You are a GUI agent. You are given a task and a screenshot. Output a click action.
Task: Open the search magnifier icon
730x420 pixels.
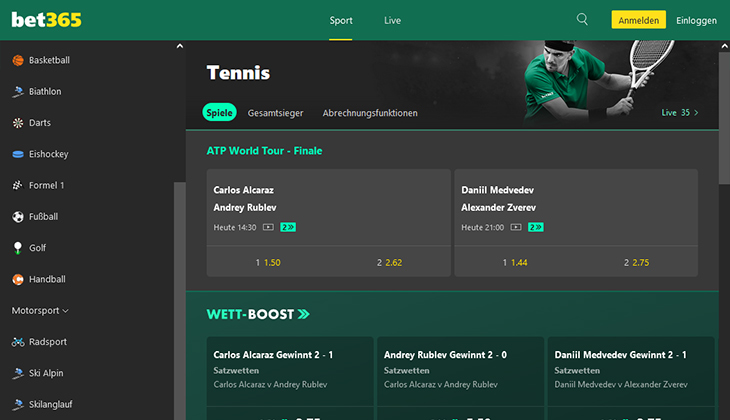pos(582,20)
